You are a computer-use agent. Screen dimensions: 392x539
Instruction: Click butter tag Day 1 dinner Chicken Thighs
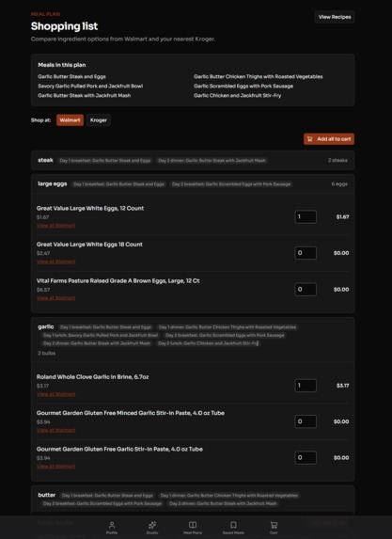coord(229,496)
